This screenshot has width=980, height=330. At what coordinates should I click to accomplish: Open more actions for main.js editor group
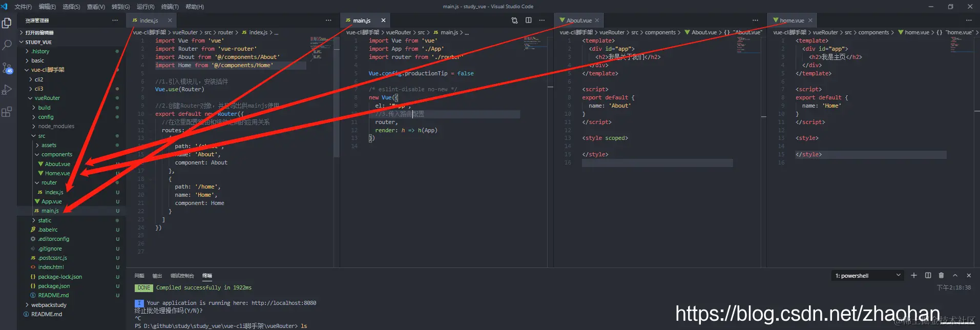(542, 20)
